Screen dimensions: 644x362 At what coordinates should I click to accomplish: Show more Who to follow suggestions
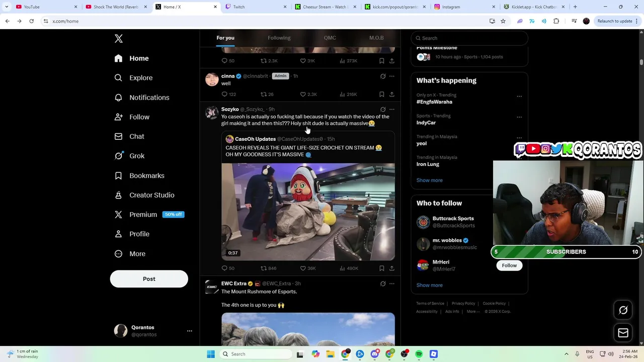(x=430, y=286)
